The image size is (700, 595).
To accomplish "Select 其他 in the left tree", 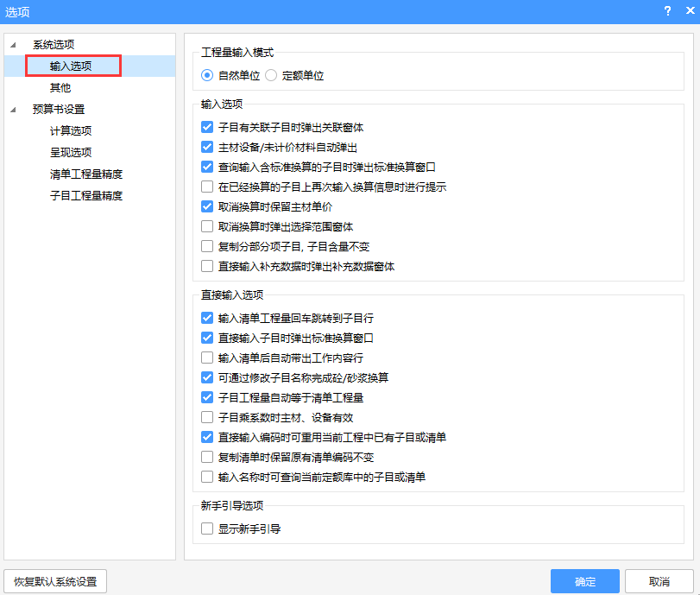I will click(x=60, y=87).
